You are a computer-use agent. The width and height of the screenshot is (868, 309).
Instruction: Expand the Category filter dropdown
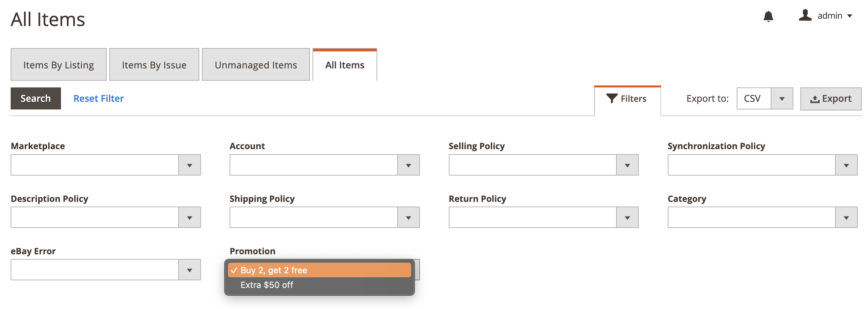click(846, 218)
